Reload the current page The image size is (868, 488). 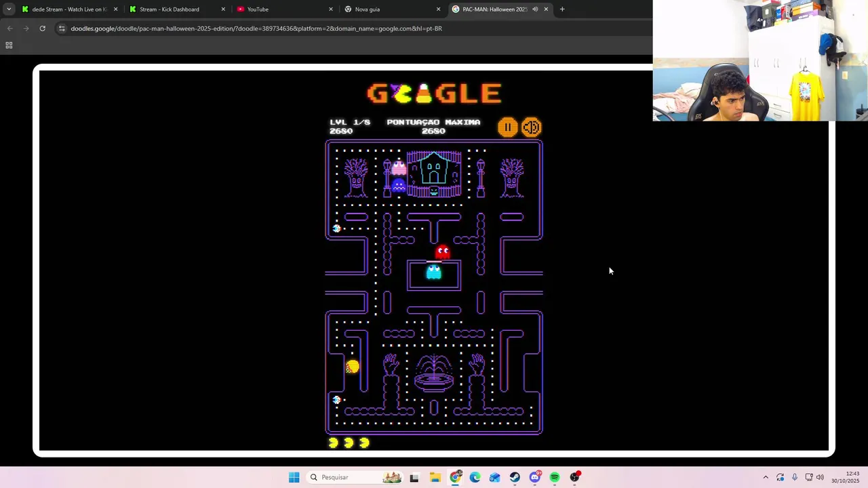click(42, 28)
